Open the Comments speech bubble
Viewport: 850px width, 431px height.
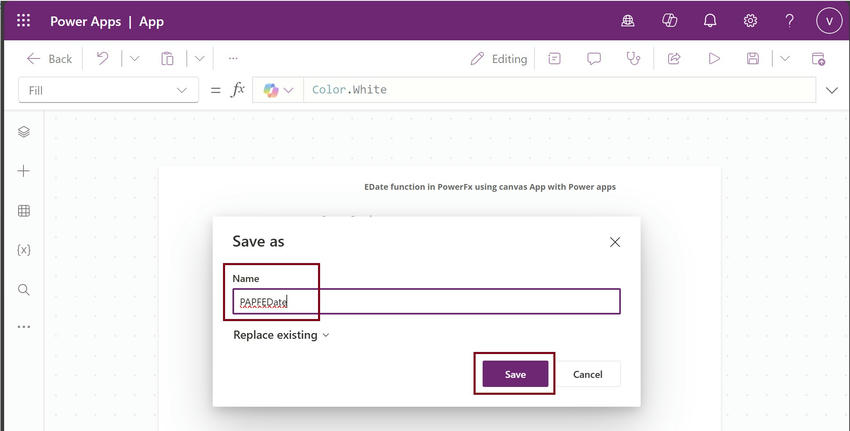pyautogui.click(x=594, y=58)
